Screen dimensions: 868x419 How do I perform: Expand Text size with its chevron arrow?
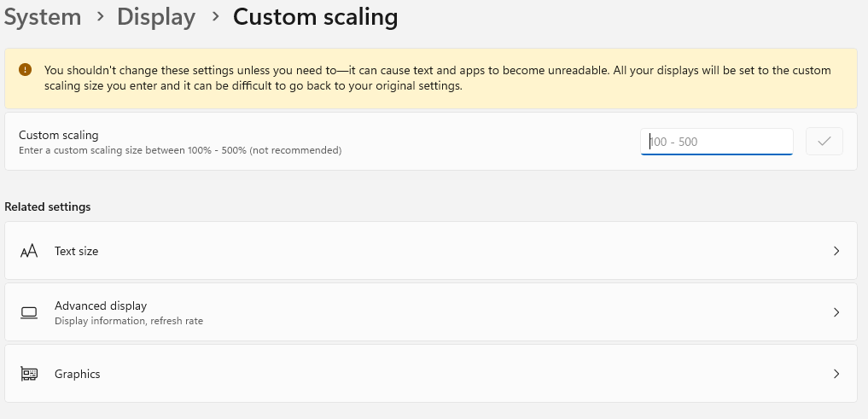[836, 251]
